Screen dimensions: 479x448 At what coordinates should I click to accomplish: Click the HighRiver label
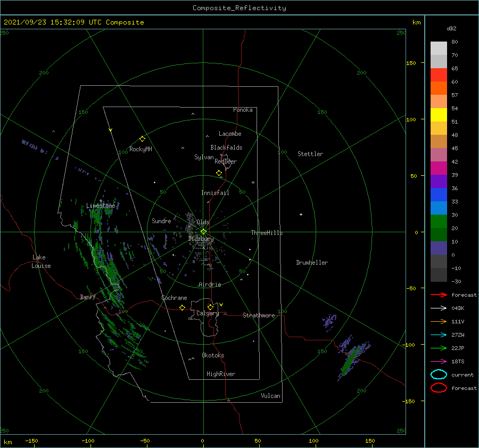click(221, 374)
